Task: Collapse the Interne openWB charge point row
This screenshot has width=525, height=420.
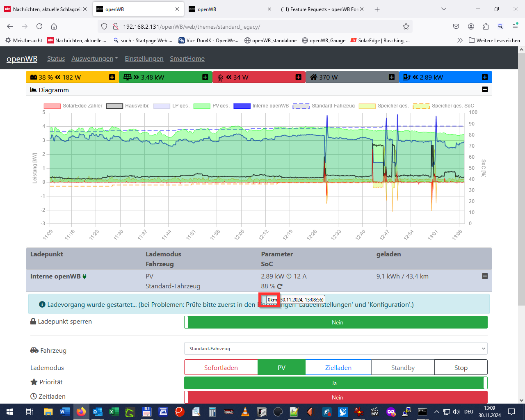Action: (x=485, y=276)
